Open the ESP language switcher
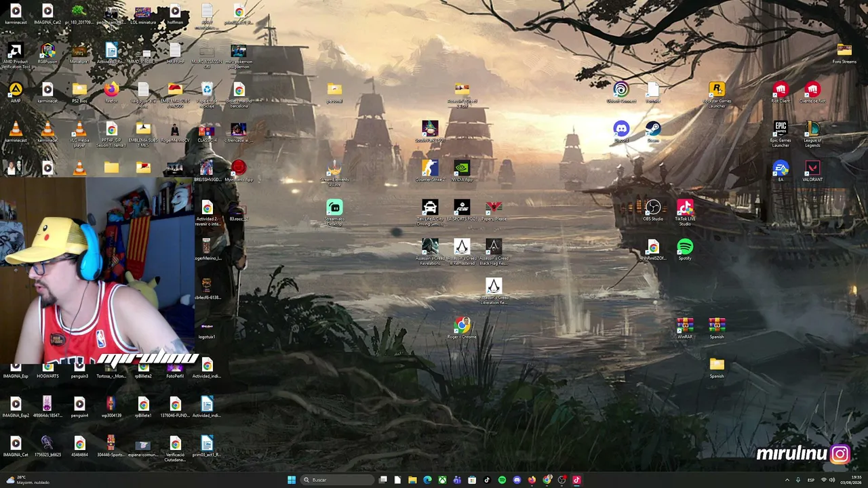 [810, 480]
